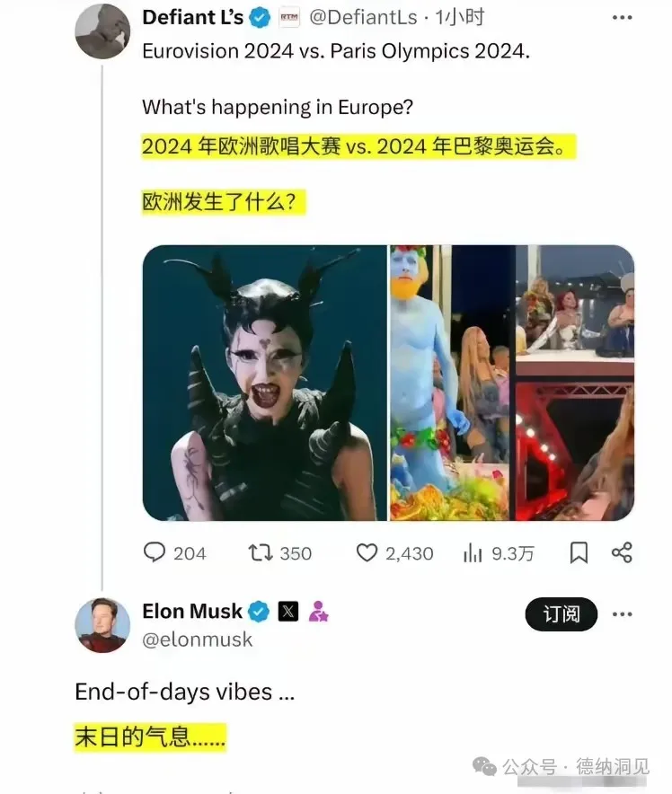Viewport: 672px width, 794px height.
Task: Click the 订阅 subscribe button
Action: point(561,614)
